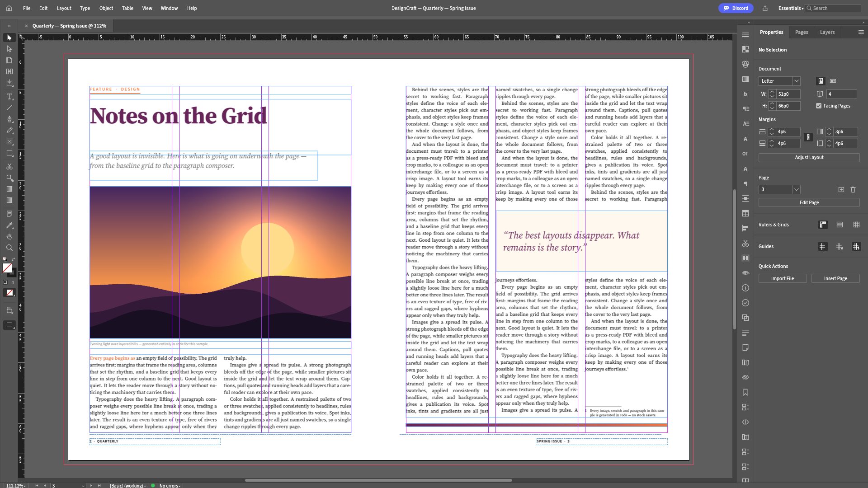
Task: Toggle document grid visibility
Action: (x=856, y=225)
